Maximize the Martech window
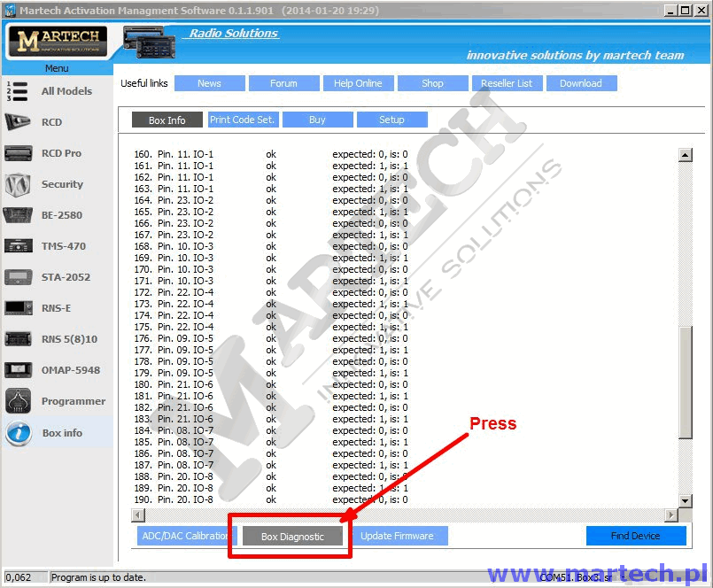Image resolution: width=713 pixels, height=588 pixels. point(686,11)
